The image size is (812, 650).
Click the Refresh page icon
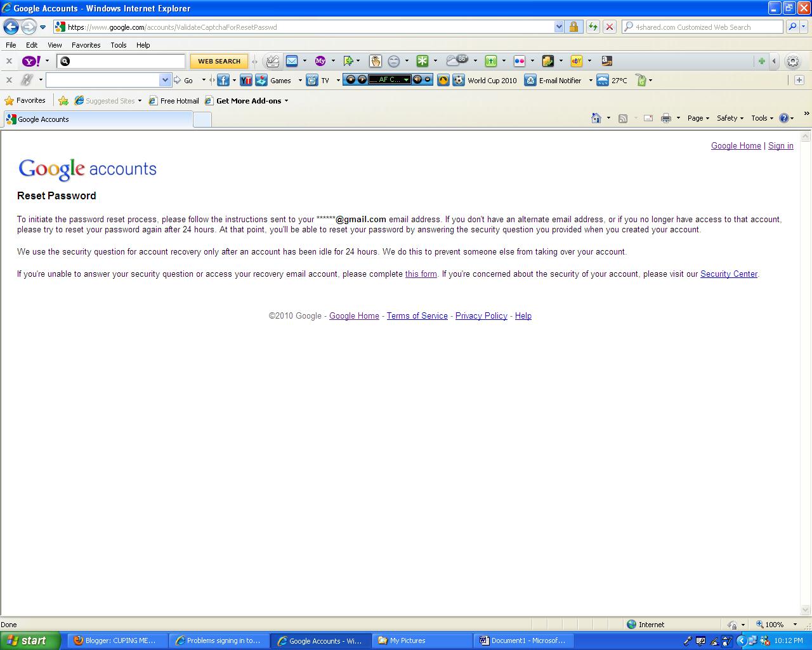(593, 27)
